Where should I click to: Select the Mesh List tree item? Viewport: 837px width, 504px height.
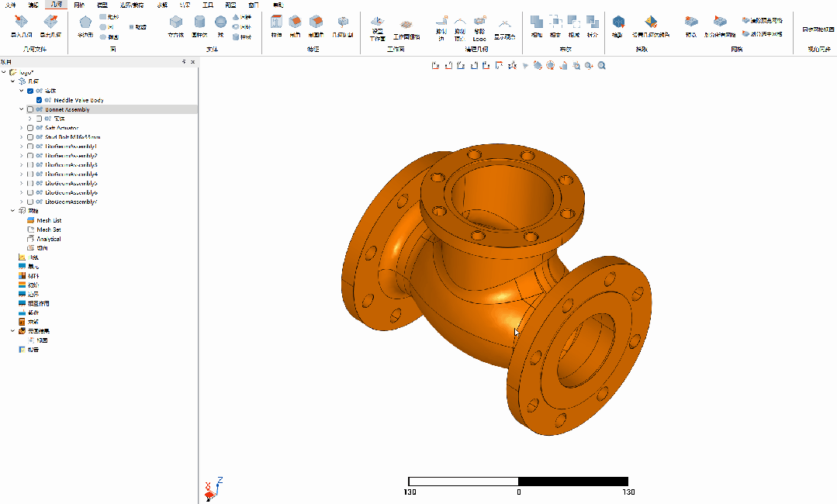[49, 220]
